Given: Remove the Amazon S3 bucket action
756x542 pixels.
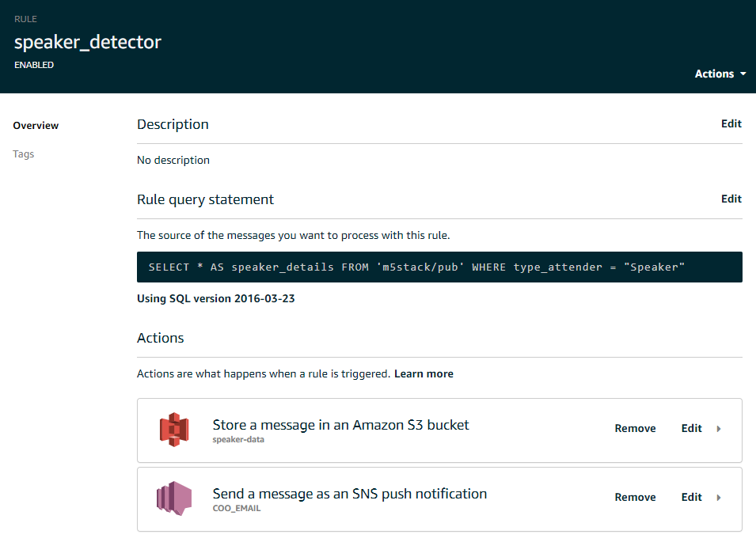Looking at the screenshot, I should tap(635, 429).
